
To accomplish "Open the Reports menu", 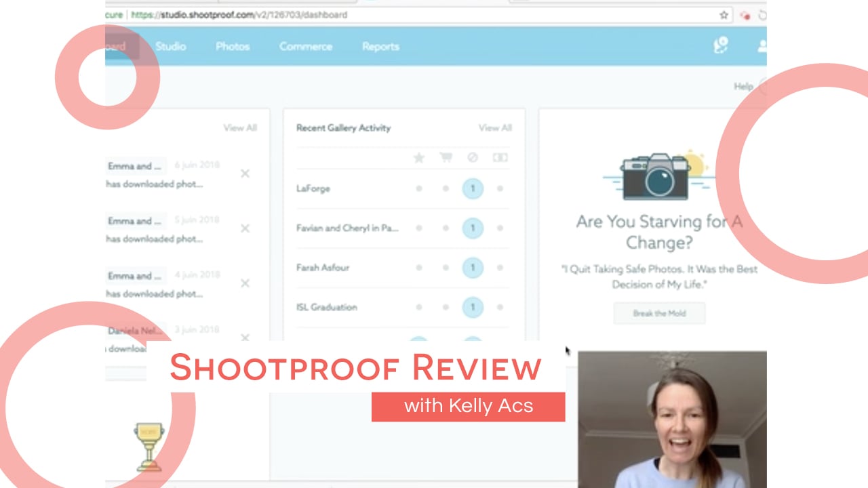I will [x=380, y=46].
